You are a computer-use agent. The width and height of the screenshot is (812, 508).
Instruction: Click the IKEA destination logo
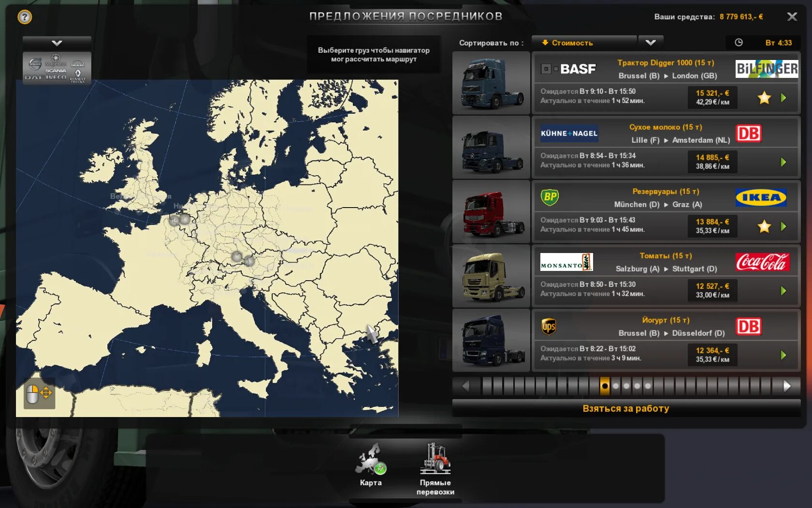(x=761, y=197)
